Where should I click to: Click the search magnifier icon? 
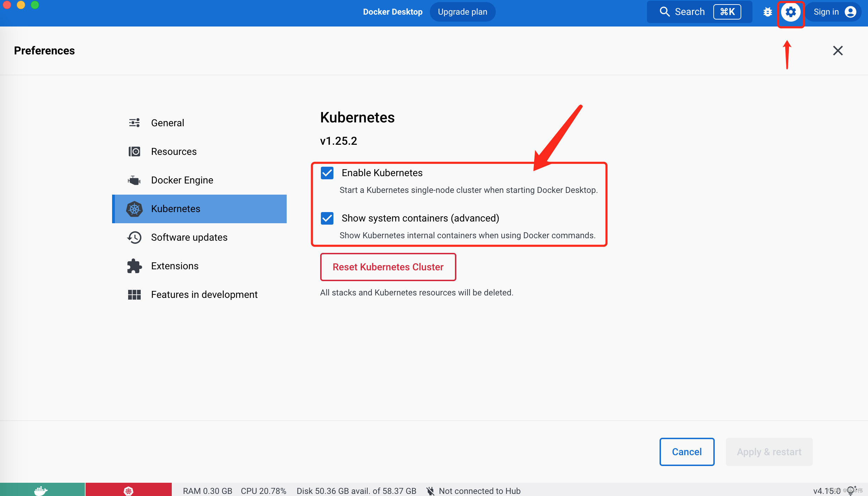click(664, 12)
